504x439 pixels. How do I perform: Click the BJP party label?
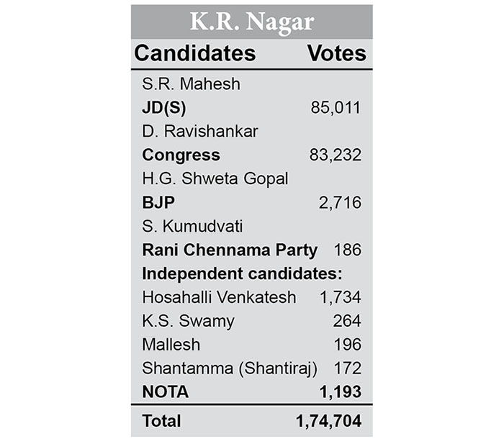159,203
